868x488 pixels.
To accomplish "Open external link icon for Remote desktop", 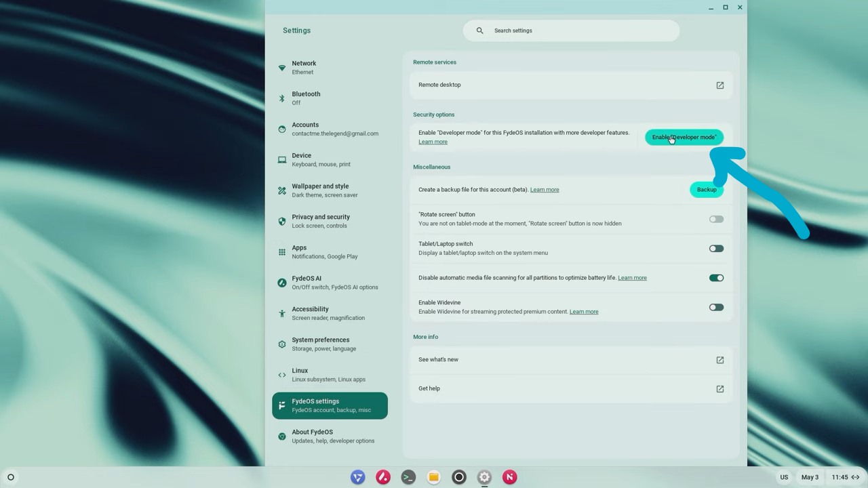I will pos(719,85).
